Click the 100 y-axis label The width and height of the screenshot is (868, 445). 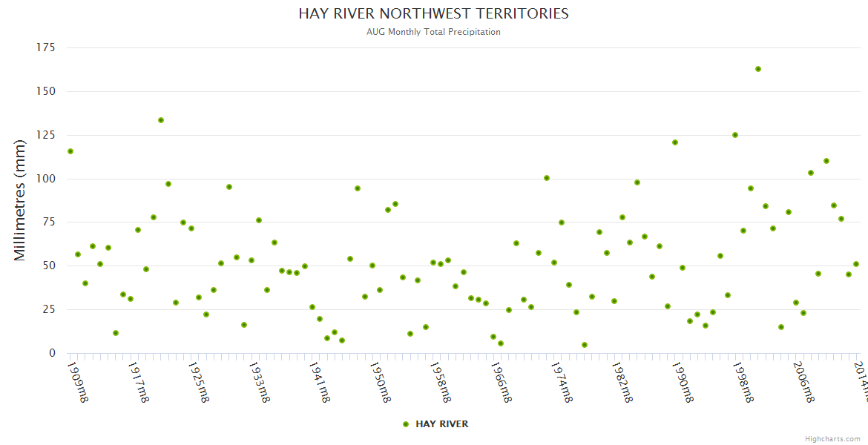(x=46, y=179)
